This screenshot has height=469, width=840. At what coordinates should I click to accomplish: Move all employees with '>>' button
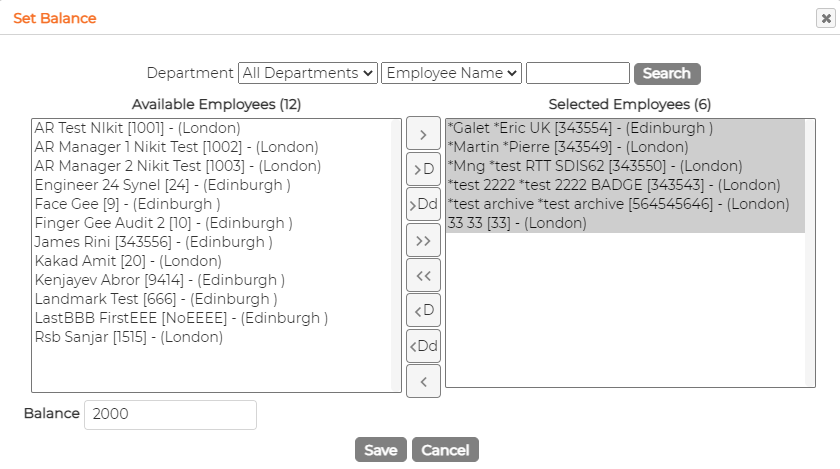click(x=423, y=240)
